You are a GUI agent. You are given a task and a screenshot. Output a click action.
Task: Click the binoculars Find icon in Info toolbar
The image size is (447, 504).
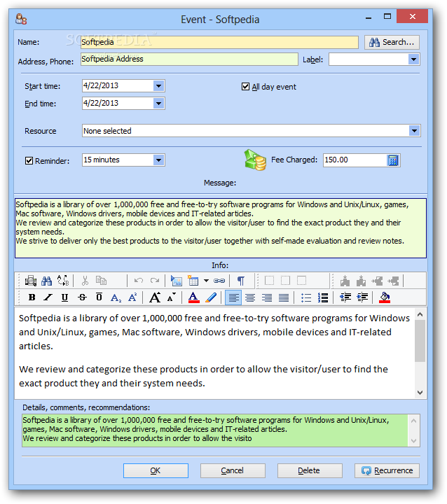point(47,281)
